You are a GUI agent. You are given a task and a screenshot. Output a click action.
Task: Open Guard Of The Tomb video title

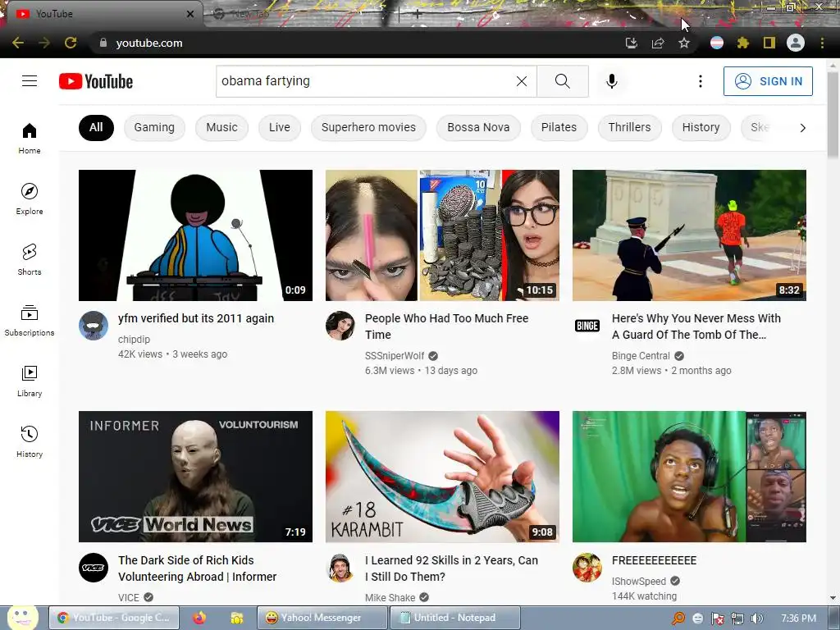[x=696, y=326]
